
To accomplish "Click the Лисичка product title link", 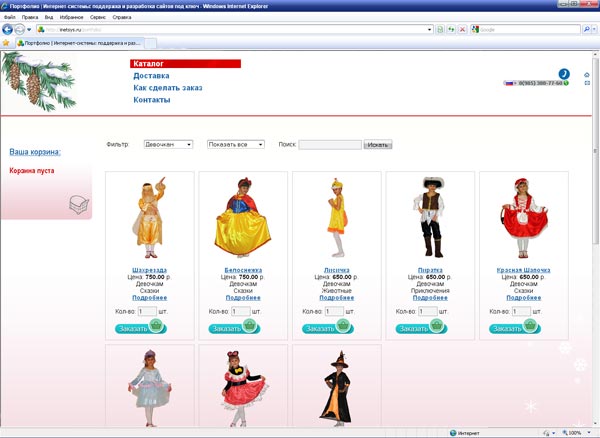I will (x=337, y=270).
